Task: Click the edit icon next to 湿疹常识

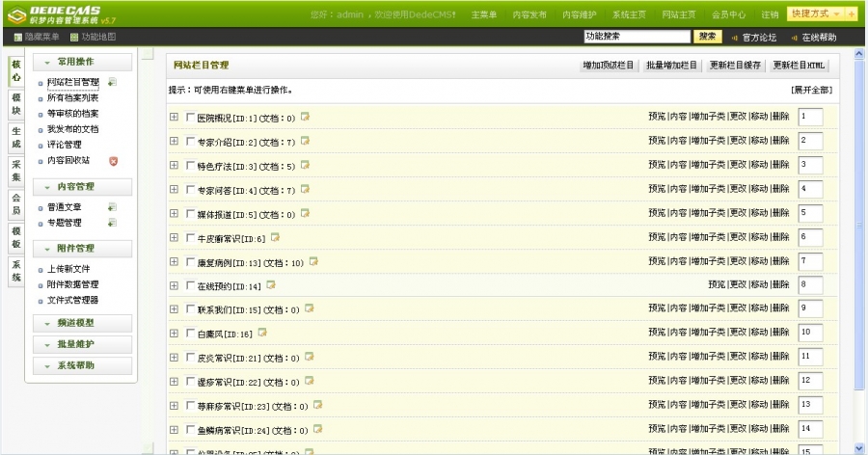Action: point(310,381)
